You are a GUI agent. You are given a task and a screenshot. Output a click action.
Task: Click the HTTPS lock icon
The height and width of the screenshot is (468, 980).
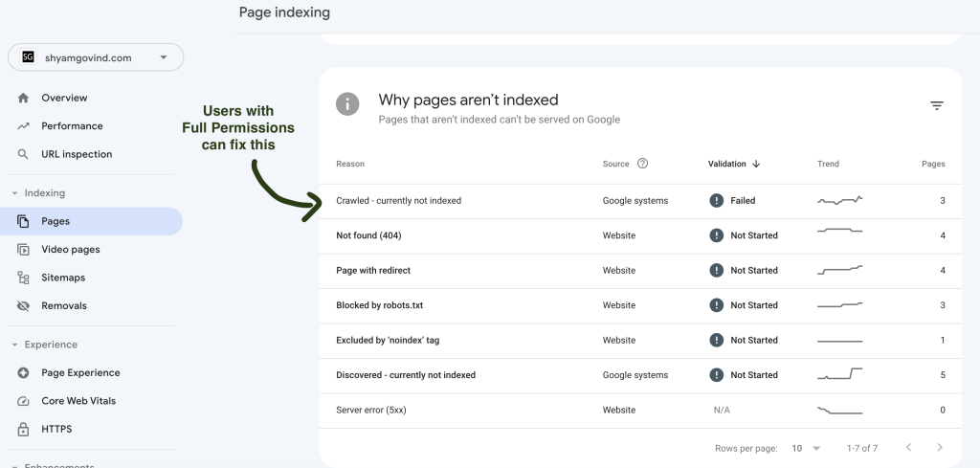23,429
